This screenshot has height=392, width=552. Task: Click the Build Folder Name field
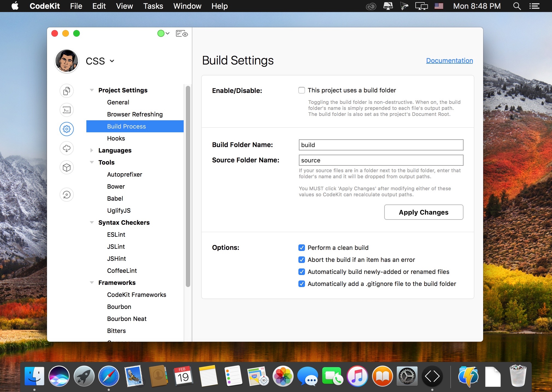pyautogui.click(x=381, y=145)
